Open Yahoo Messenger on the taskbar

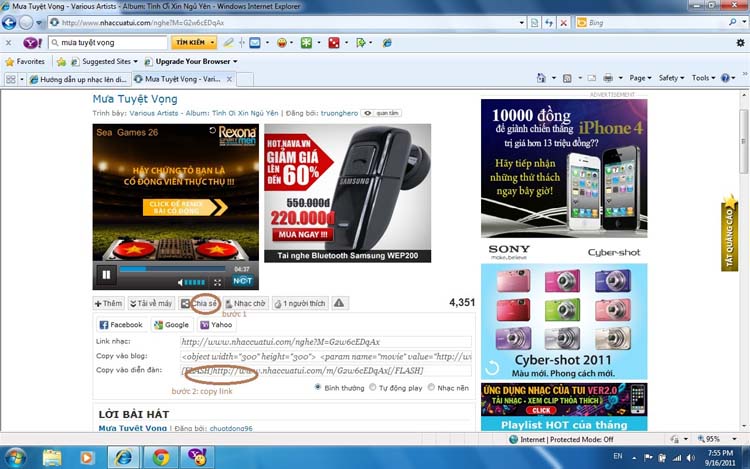click(197, 458)
